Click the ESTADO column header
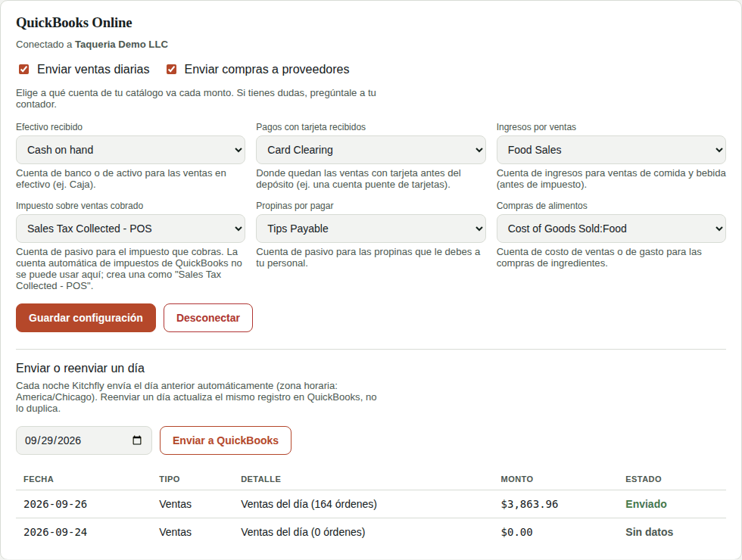742x560 pixels. pyautogui.click(x=644, y=479)
